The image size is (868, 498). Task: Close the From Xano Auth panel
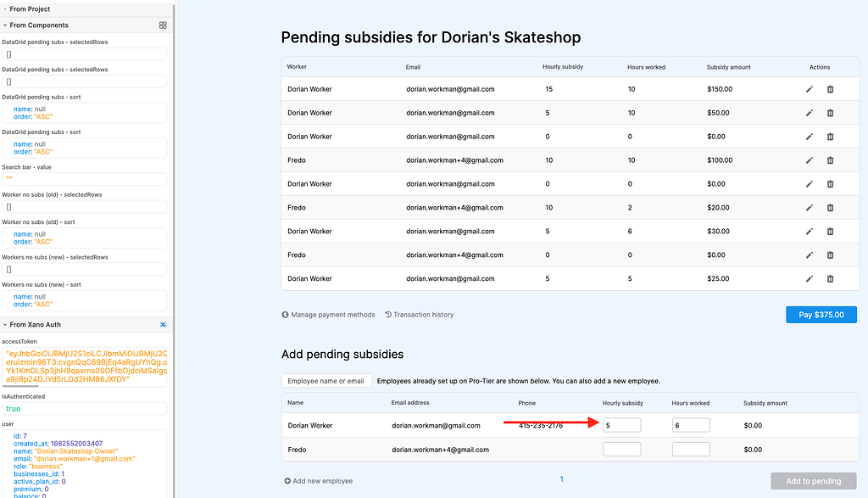[161, 323]
